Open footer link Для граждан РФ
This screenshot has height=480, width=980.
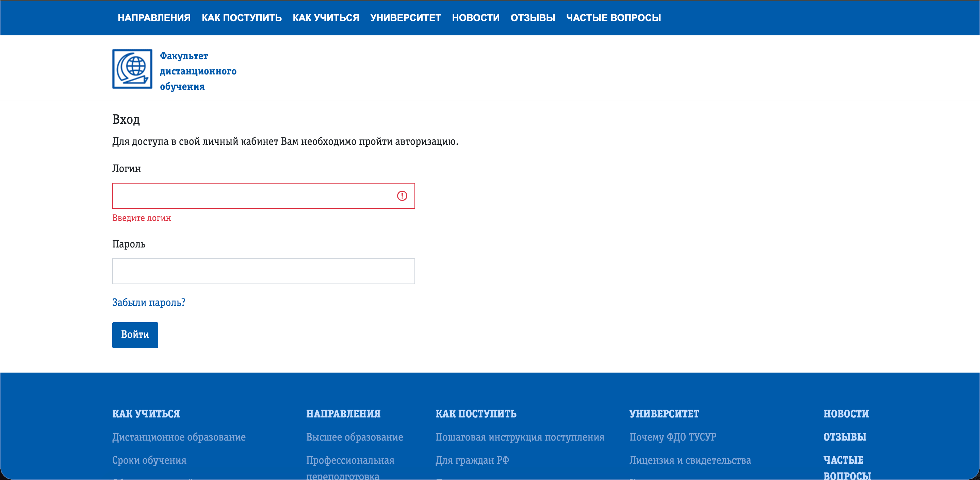[x=472, y=460]
